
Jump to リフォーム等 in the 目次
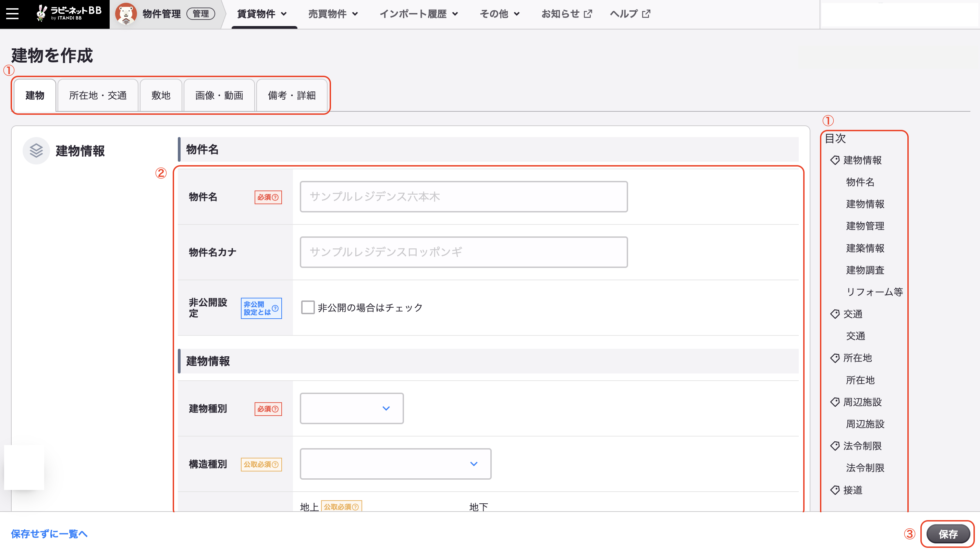click(874, 292)
